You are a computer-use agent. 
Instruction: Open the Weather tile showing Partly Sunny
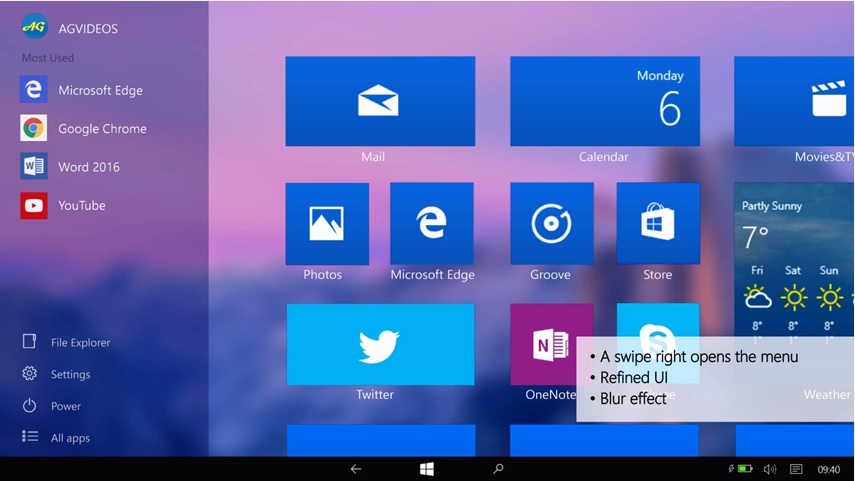pyautogui.click(x=794, y=262)
